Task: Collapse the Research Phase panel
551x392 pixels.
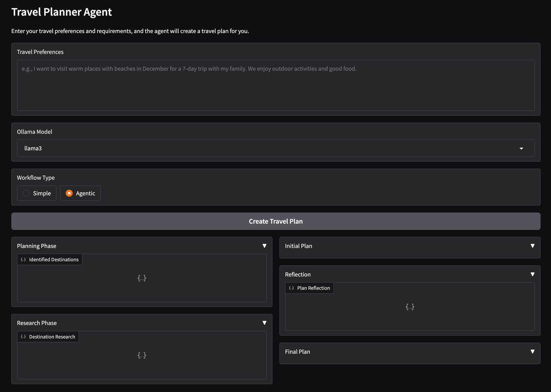Action: (264, 323)
